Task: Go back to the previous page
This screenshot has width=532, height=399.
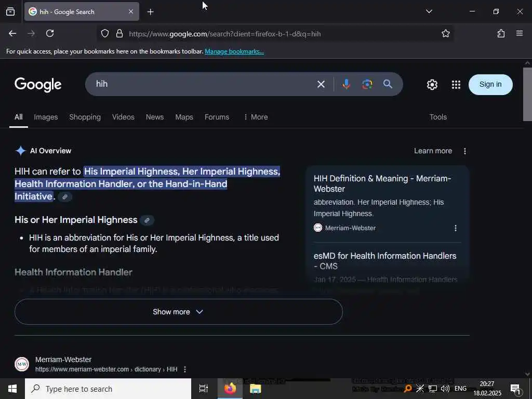Action: [12, 33]
